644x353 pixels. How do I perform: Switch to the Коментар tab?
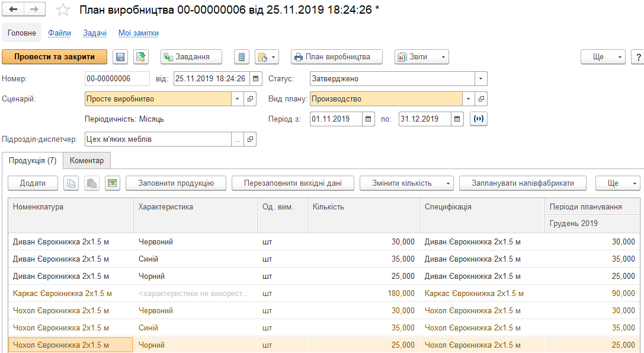pyautogui.click(x=86, y=161)
